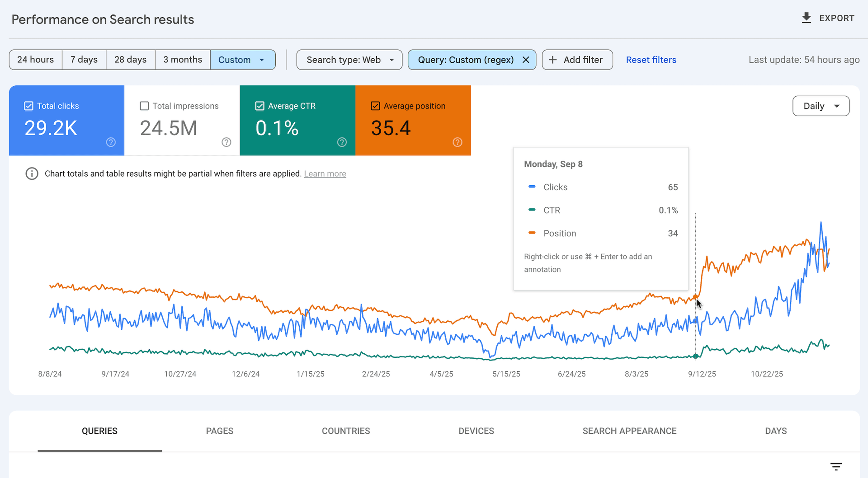Select the 3 months date range

[183, 60]
